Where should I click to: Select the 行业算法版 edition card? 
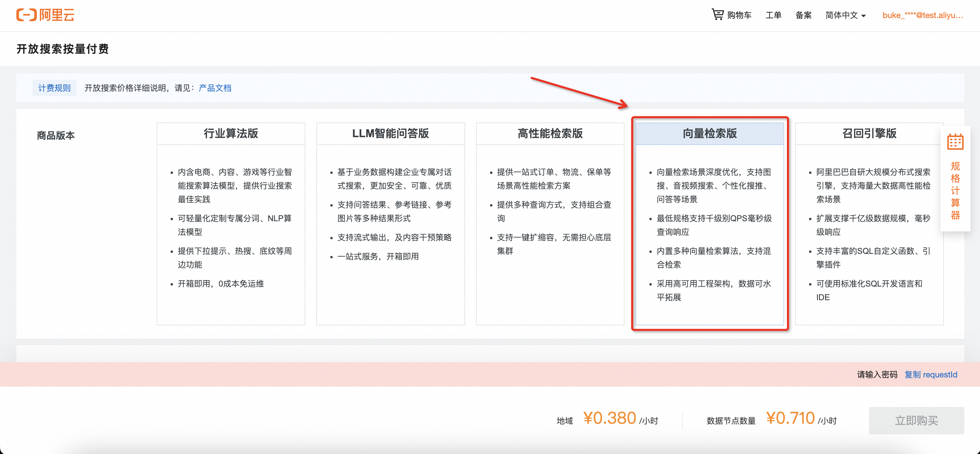(x=231, y=224)
